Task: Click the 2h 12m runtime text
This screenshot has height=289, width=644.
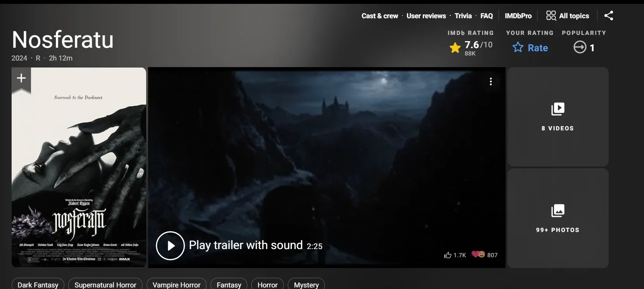Action: coord(60,58)
